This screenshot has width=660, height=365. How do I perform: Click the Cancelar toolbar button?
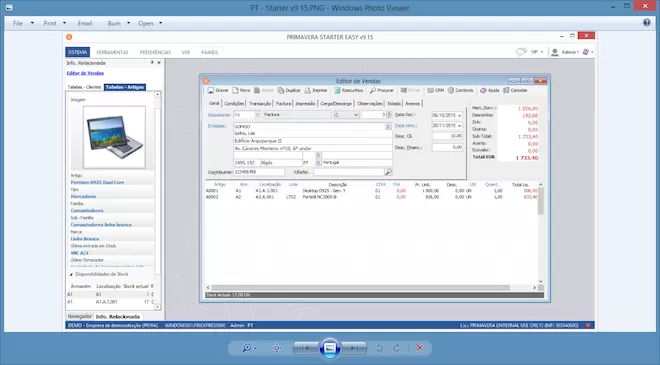(x=506, y=91)
